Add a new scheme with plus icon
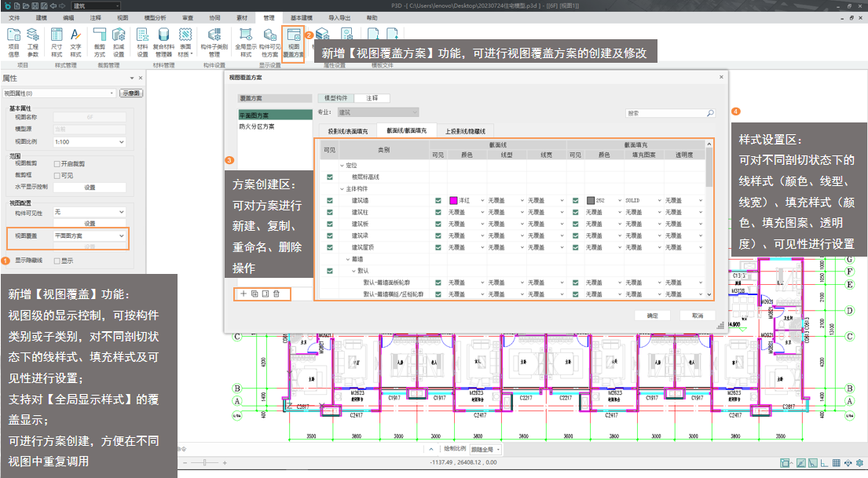 [x=244, y=294]
